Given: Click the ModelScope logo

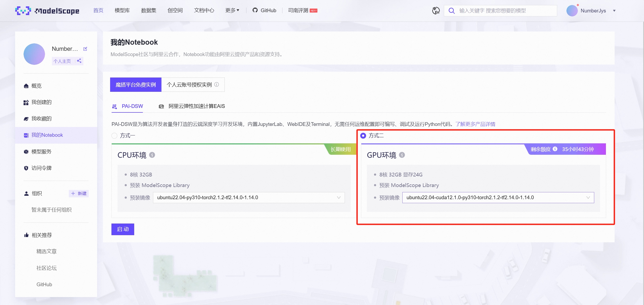Looking at the screenshot, I should (47, 11).
